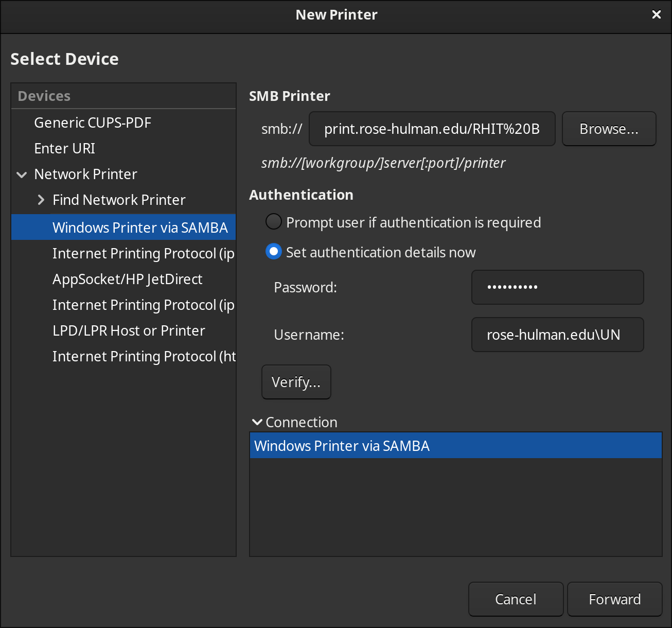
Task: Focus the smb:// printer address field
Action: coord(432,129)
